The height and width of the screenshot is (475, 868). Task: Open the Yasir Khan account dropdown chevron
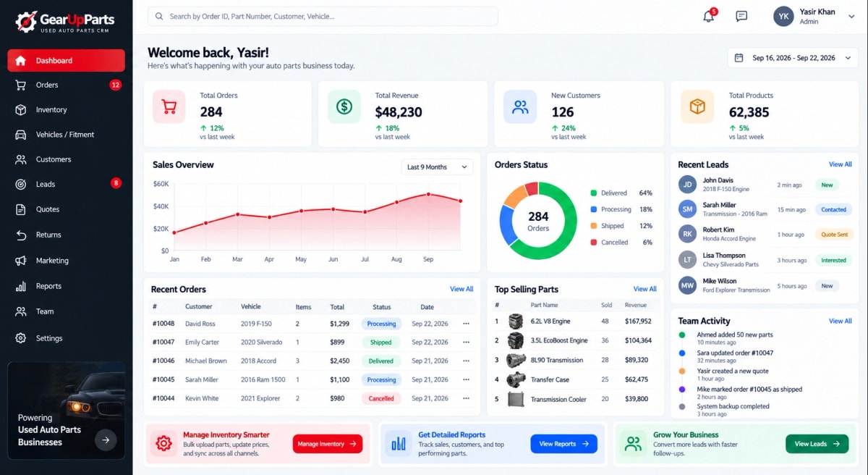pos(851,17)
